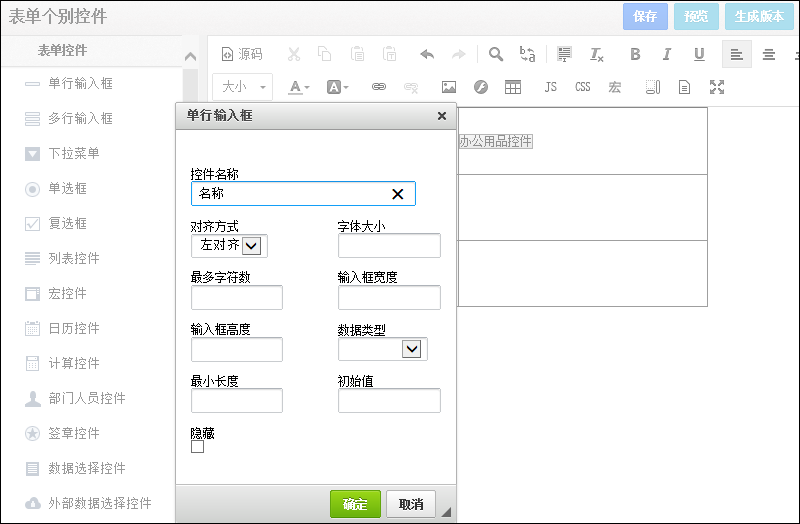Screen dimensions: 800x524
Task: Click the paste as plain text icon
Action: pos(389,54)
